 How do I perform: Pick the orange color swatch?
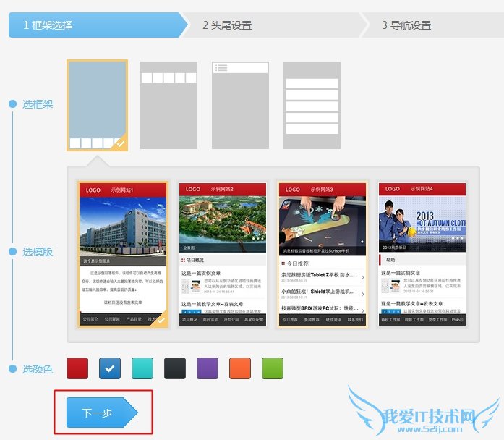pyautogui.click(x=240, y=368)
